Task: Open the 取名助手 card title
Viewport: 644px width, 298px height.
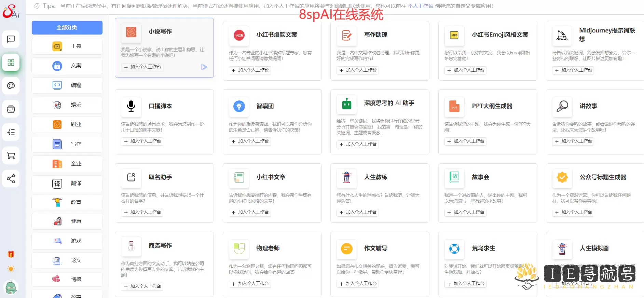Action: pos(160,177)
